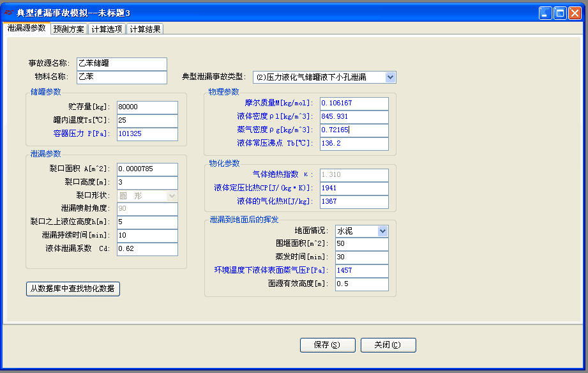
Task: Click the 液体泄漏系数 Cd field
Action: coord(147,249)
